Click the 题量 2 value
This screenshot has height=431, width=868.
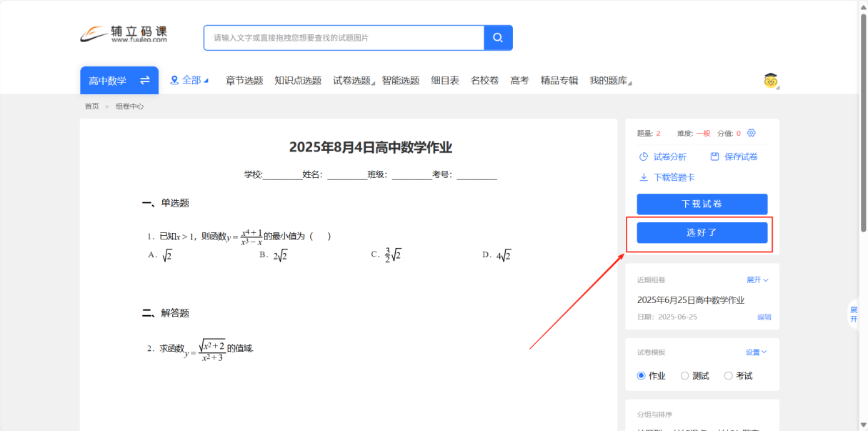[x=658, y=134]
